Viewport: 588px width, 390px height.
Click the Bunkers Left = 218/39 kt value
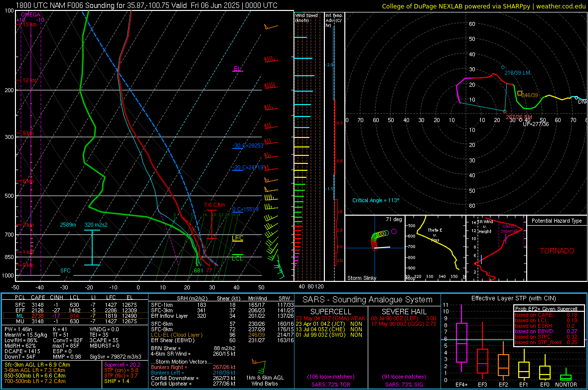coord(193,373)
